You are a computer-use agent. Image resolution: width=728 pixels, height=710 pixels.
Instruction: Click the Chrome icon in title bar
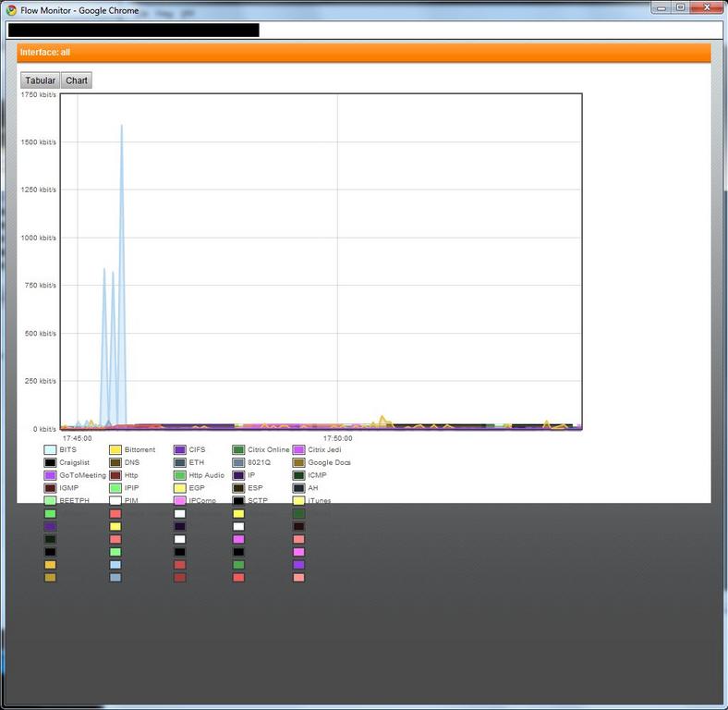click(x=11, y=10)
